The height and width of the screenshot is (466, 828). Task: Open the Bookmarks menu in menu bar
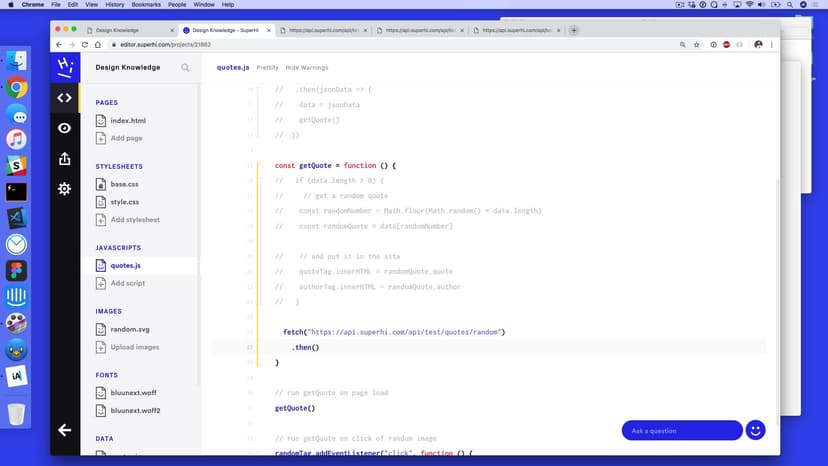[148, 5]
